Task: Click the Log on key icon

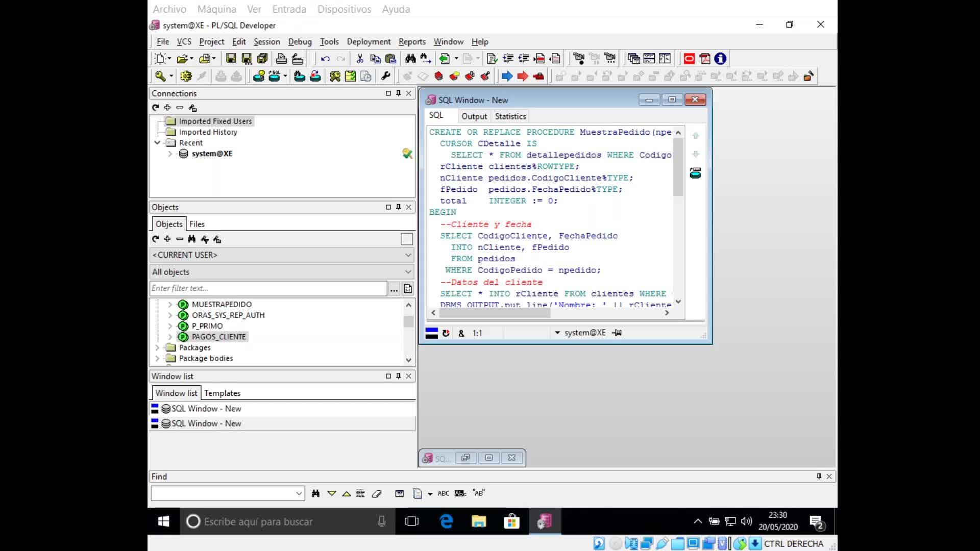Action: 160,77
